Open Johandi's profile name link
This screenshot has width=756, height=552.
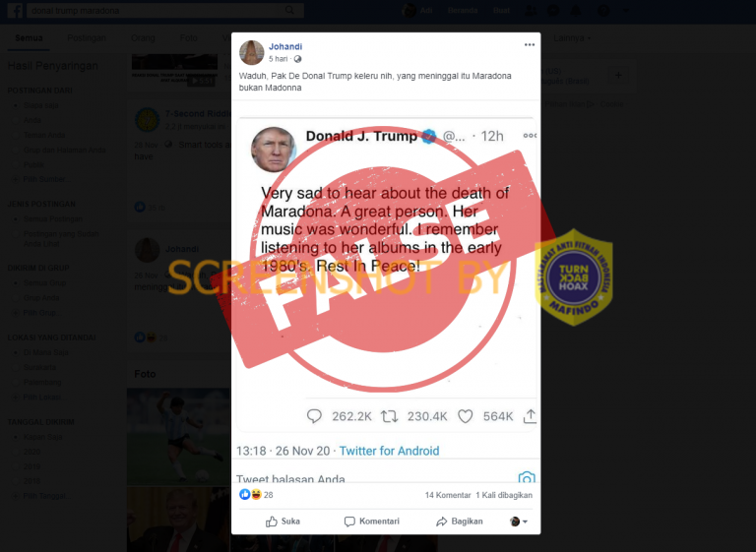tap(285, 47)
